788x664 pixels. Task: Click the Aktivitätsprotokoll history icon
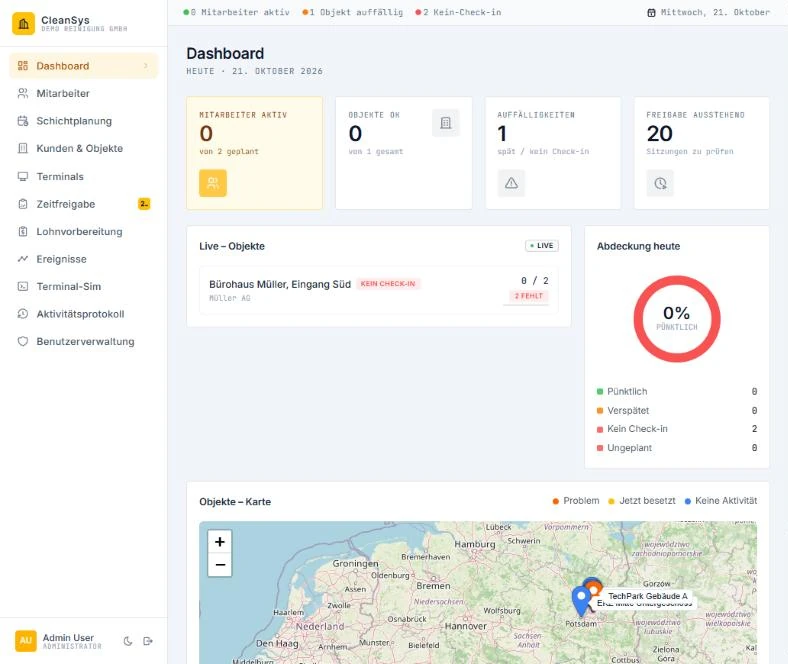point(23,314)
